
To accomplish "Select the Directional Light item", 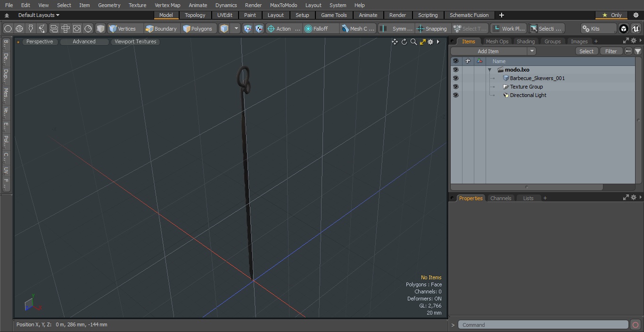I will tap(528, 95).
